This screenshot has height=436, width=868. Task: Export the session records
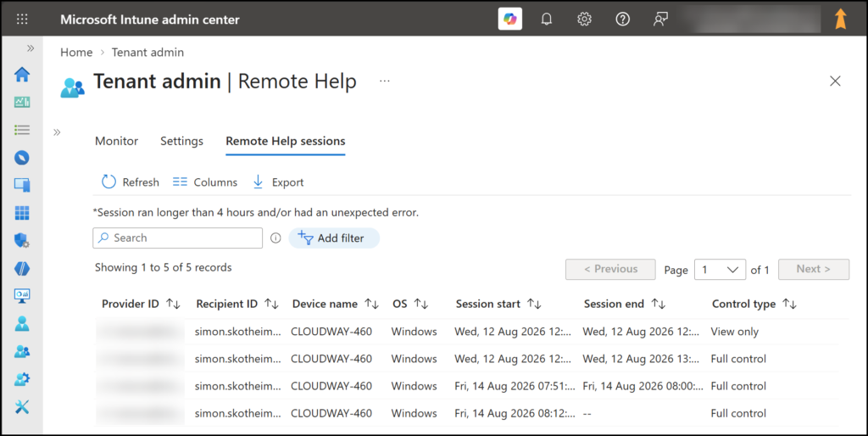(x=278, y=182)
